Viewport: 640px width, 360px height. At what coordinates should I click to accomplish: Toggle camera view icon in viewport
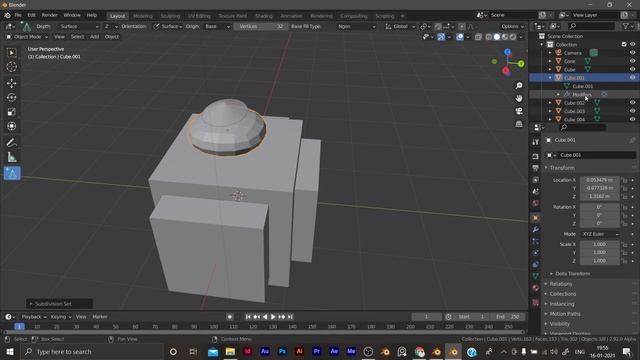(x=519, y=111)
